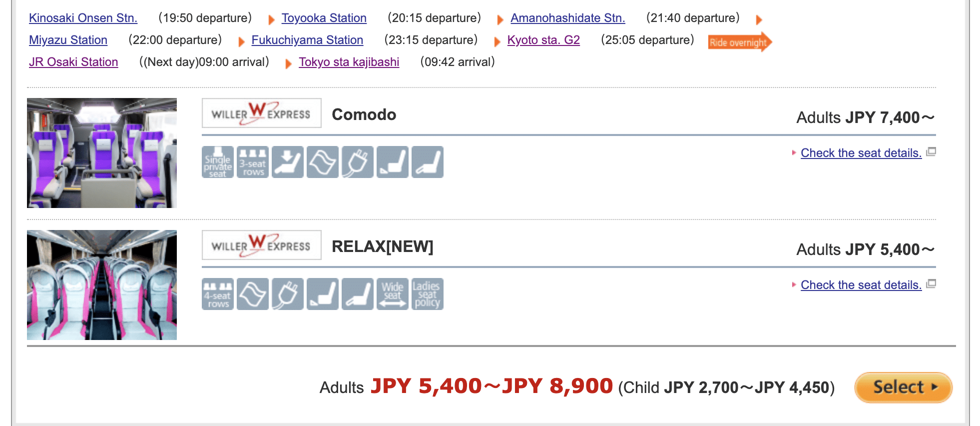This screenshot has width=980, height=426.
Task: Click the Comodo footrest seat icon
Action: [393, 162]
